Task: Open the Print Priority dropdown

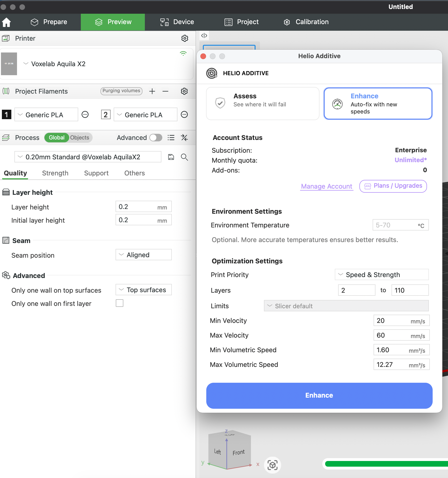Action: (x=381, y=275)
